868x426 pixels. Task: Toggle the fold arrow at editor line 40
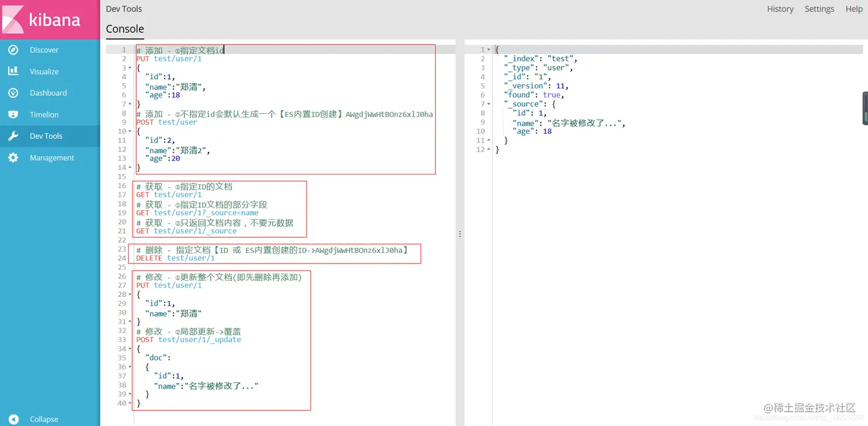[130, 403]
